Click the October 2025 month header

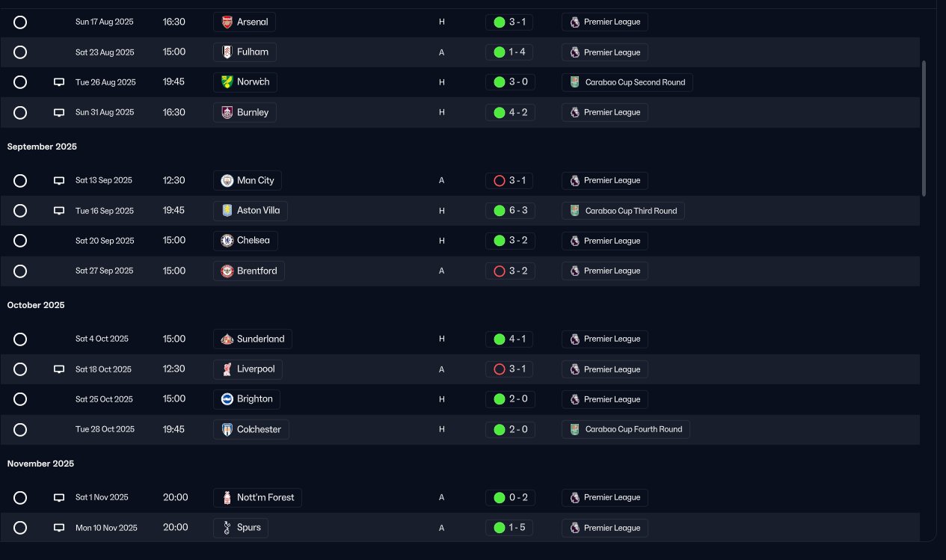37,305
